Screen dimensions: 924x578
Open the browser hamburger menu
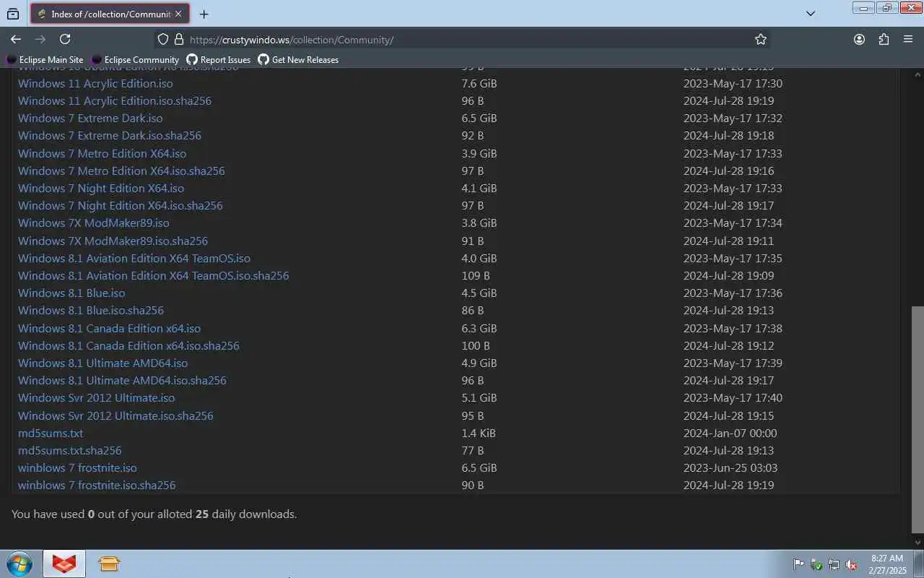(x=908, y=40)
